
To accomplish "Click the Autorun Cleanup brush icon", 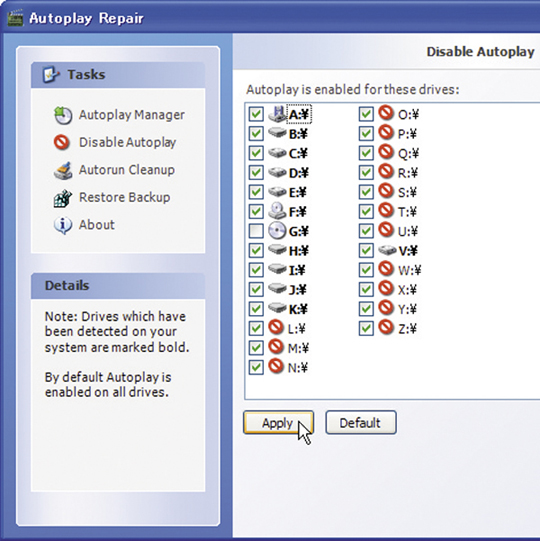I will tap(63, 170).
